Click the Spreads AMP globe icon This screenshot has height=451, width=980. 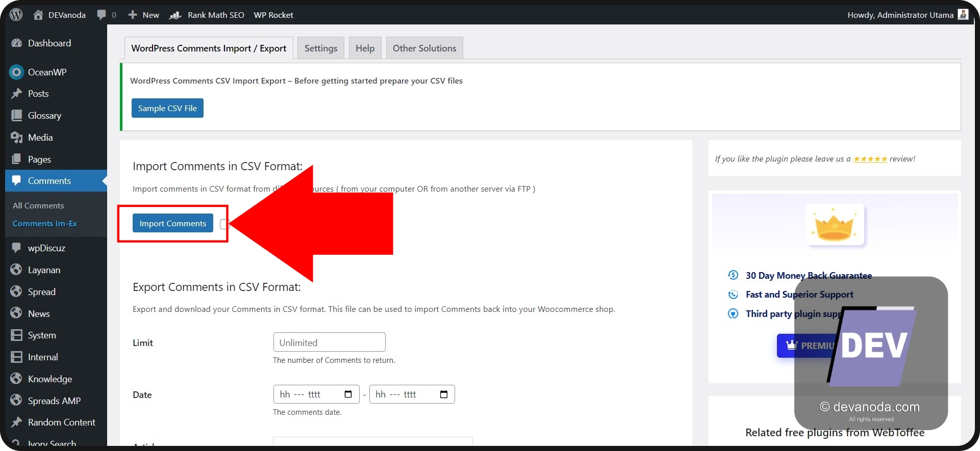[16, 400]
